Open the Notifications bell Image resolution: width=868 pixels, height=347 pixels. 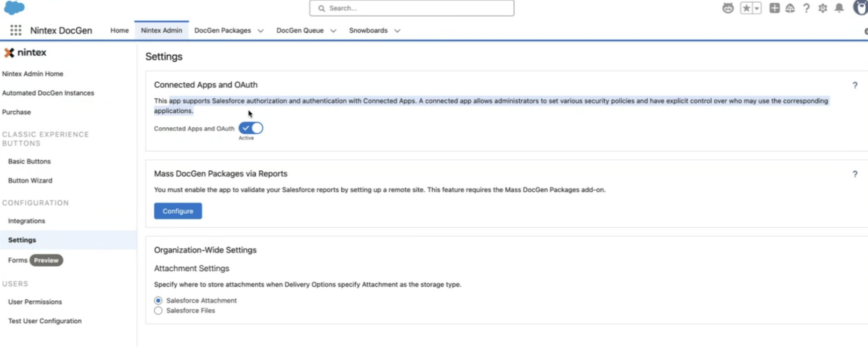[839, 8]
